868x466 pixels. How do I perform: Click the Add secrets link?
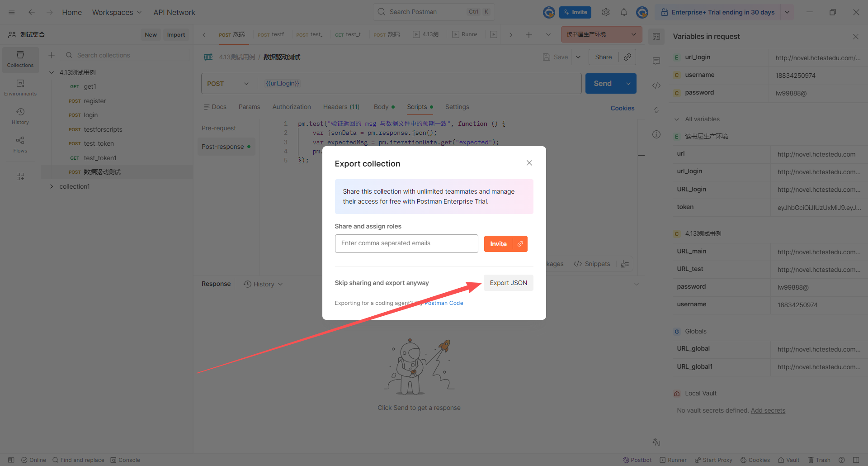point(768,411)
